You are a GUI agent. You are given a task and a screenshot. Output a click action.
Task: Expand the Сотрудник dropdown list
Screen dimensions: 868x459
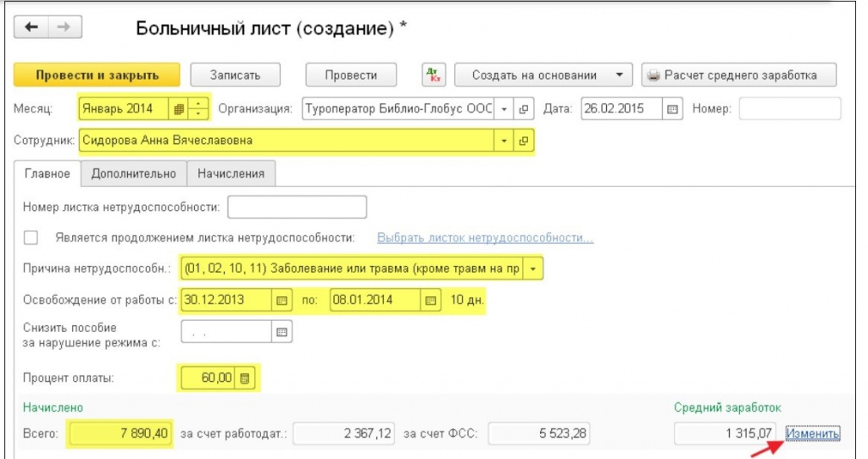[x=505, y=141]
